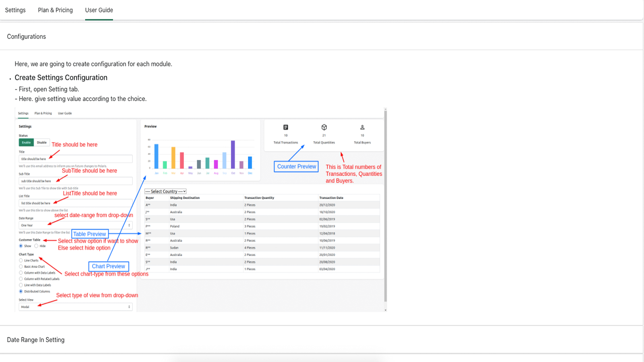
Task: Open the Date Range dropdown showing One Year
Action: tap(76, 225)
